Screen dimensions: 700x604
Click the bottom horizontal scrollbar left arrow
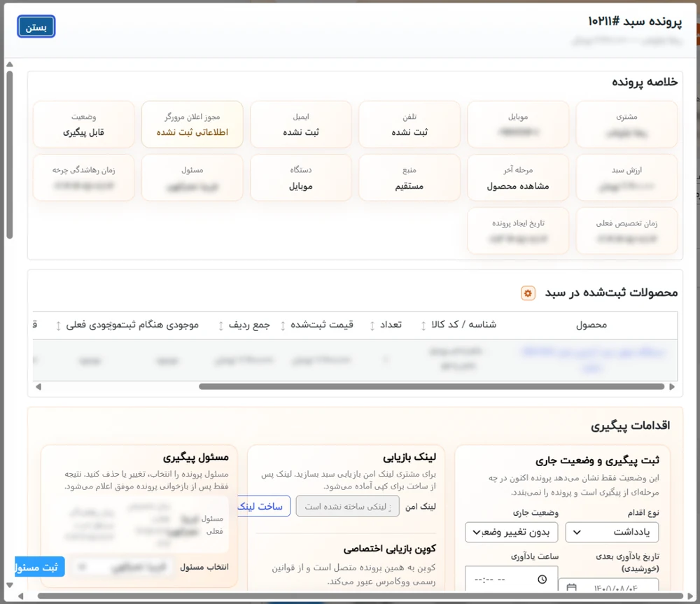pos(20,596)
